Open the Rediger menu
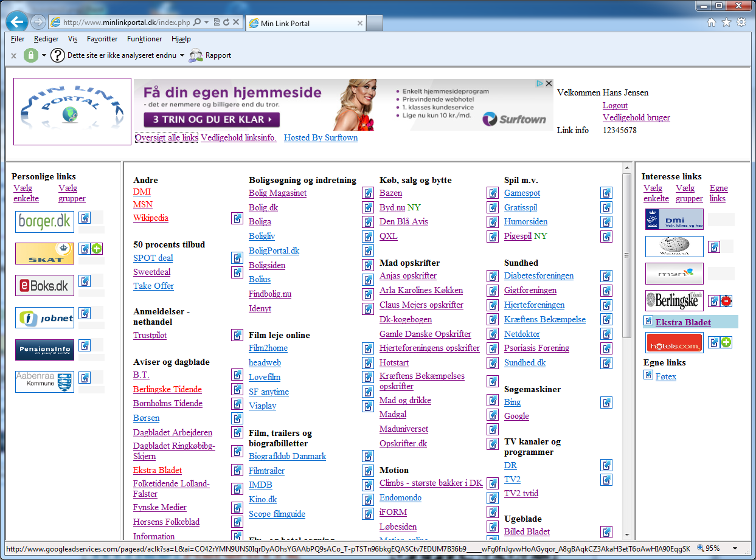Screen dimensions: 756x560 46,39
